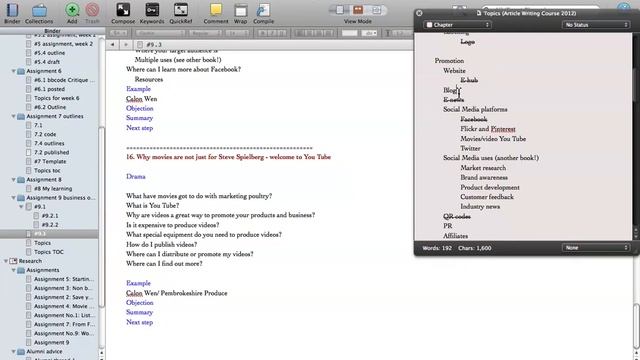Screen dimensions: 640x360
Task: Open the No Status dropdown in QuickRef
Action: coord(596,25)
